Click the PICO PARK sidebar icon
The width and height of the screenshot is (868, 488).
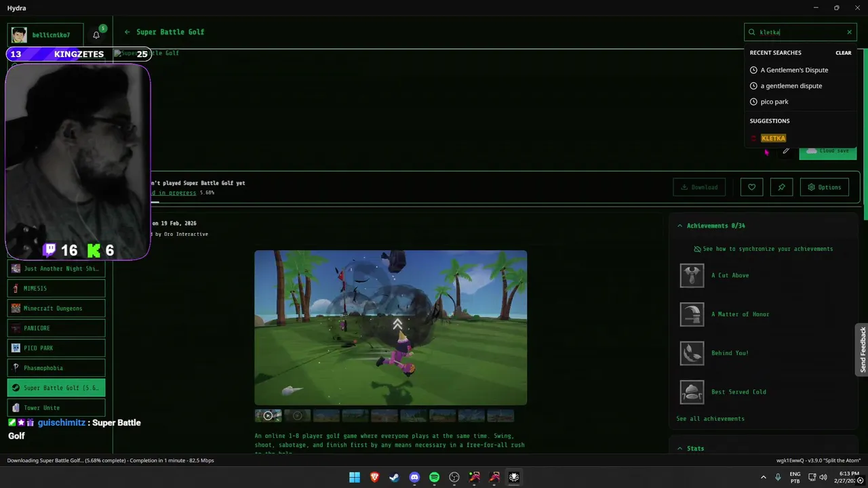16,348
